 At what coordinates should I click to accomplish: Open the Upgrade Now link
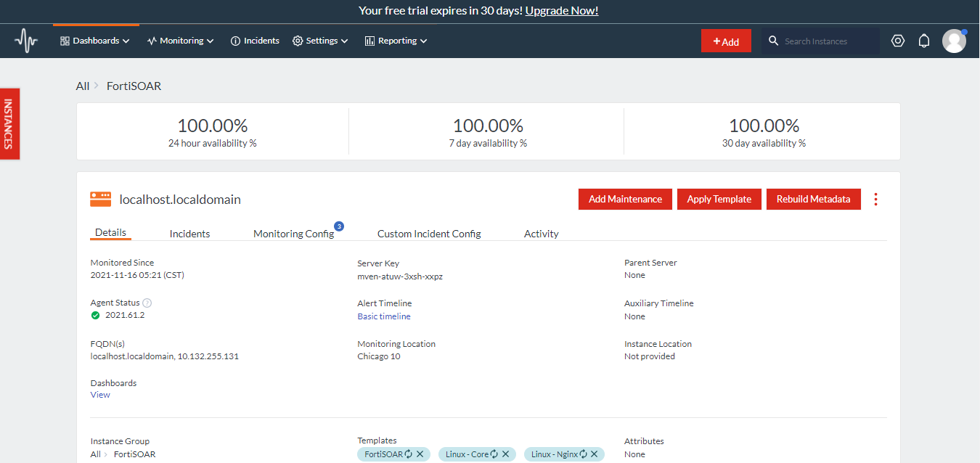pos(561,10)
